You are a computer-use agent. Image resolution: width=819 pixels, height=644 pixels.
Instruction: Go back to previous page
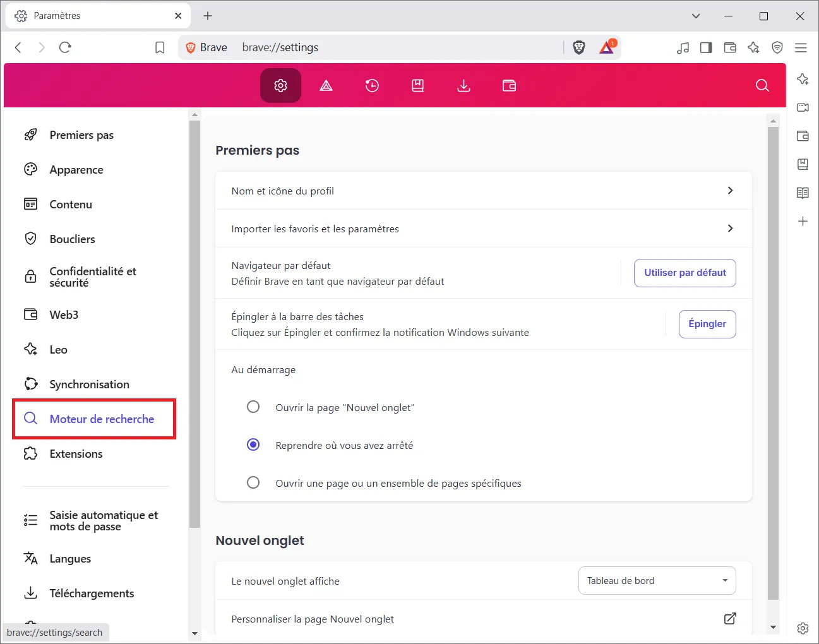(x=18, y=47)
